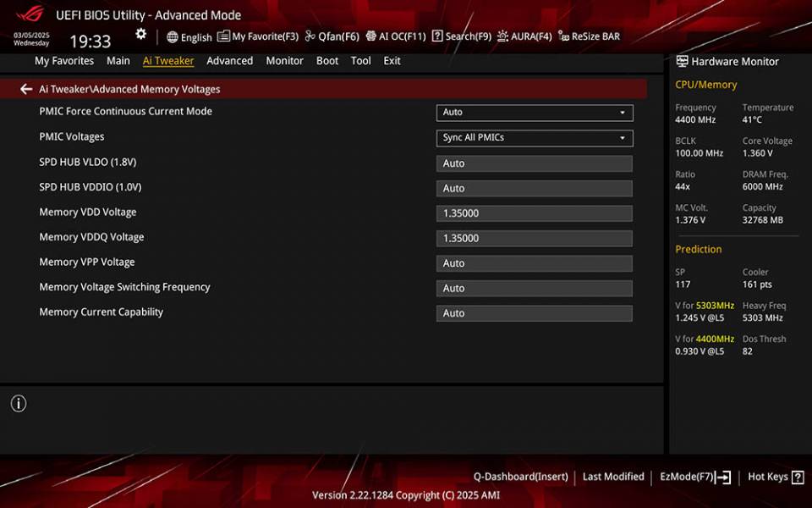Click Capacity 32768 MB reading
812x508 pixels.
763,213
